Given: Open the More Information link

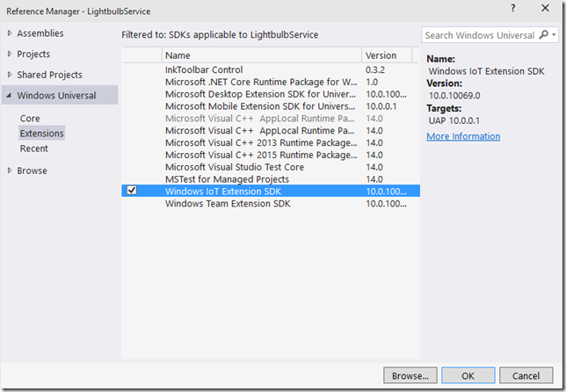Looking at the screenshot, I should coord(463,136).
